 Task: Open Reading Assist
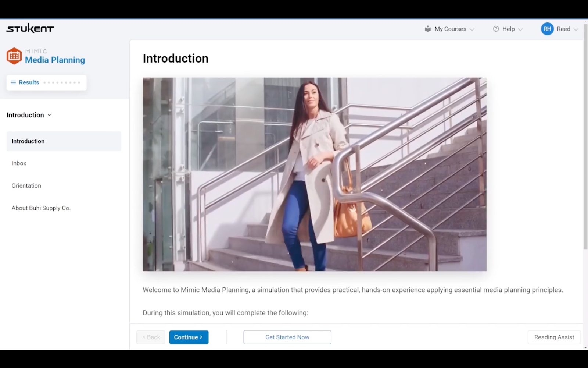(554, 337)
